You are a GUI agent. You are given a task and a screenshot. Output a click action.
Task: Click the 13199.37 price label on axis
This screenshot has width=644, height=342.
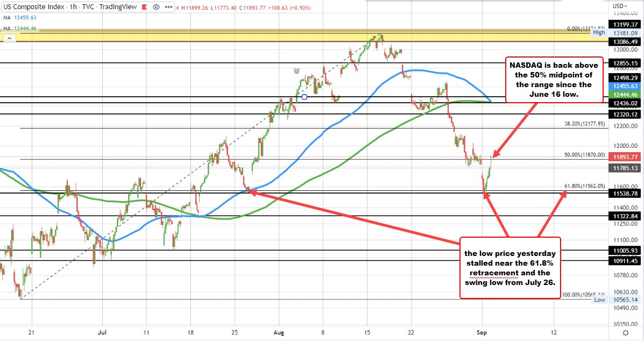click(625, 25)
